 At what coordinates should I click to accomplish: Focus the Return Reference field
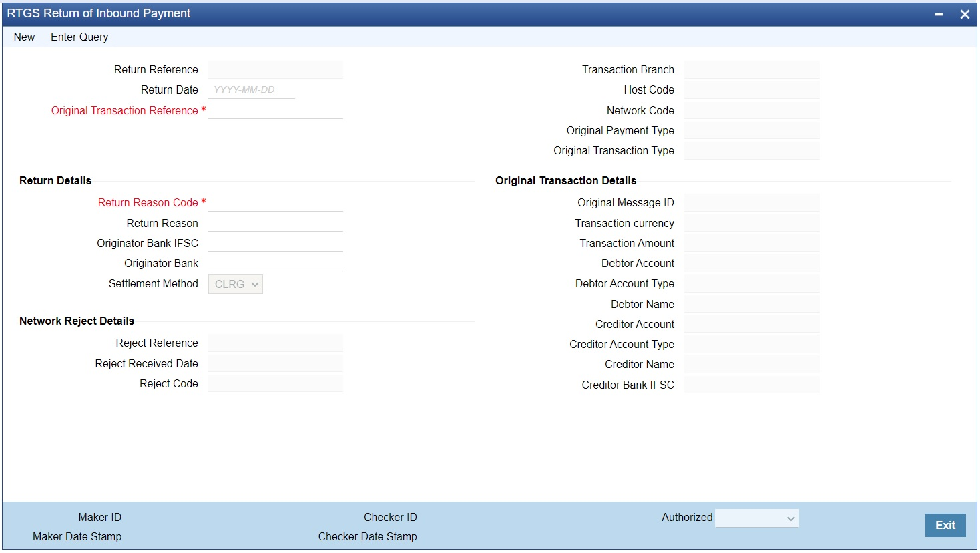[x=276, y=70]
